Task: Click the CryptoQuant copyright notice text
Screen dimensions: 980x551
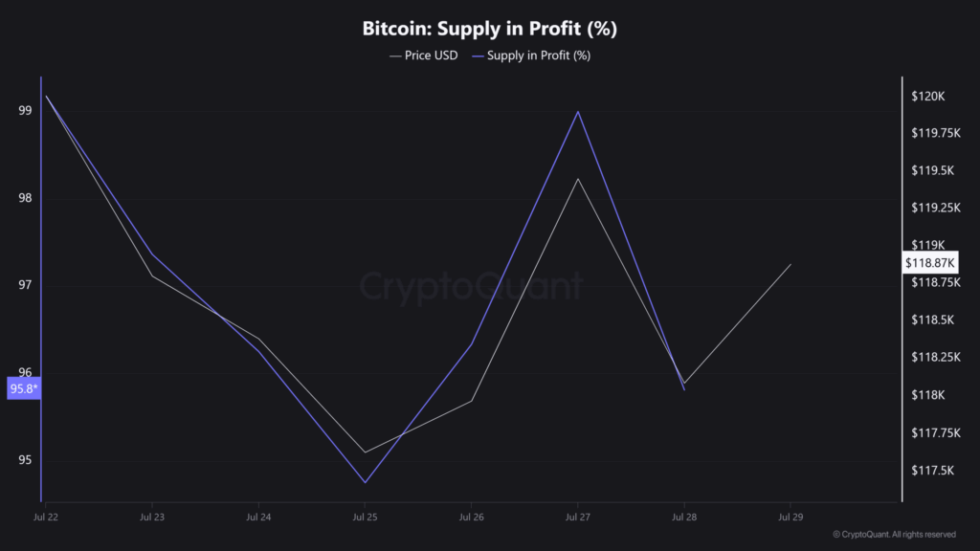Action: (894, 534)
